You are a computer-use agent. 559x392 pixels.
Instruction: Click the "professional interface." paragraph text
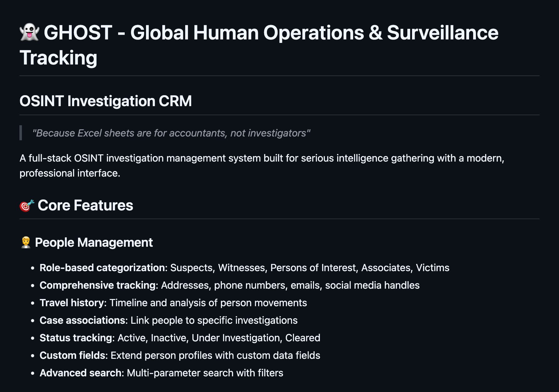70,173
